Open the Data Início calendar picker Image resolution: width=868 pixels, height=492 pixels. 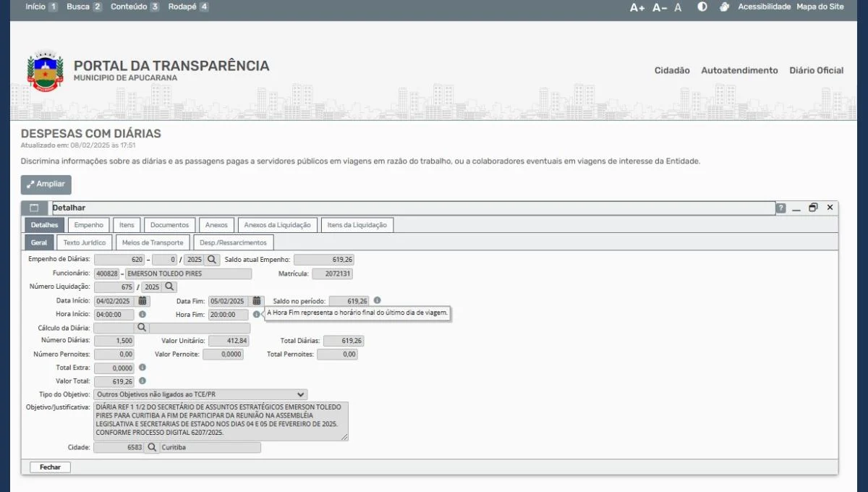point(142,301)
